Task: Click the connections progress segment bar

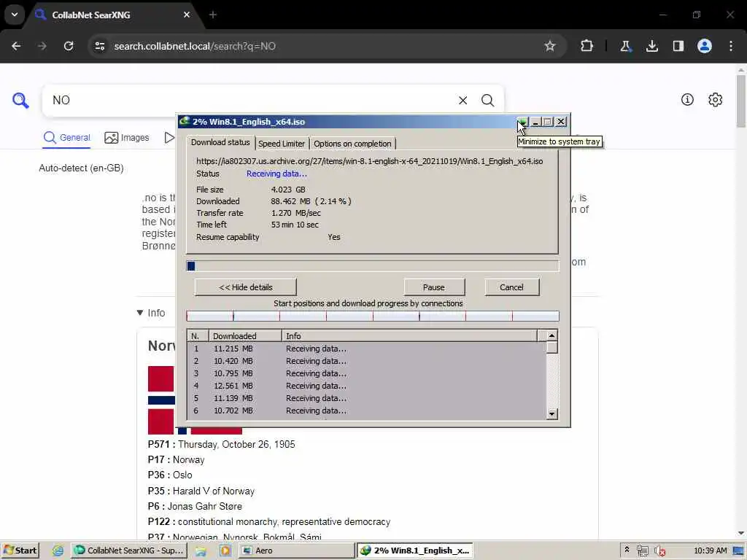Action: coord(373,316)
